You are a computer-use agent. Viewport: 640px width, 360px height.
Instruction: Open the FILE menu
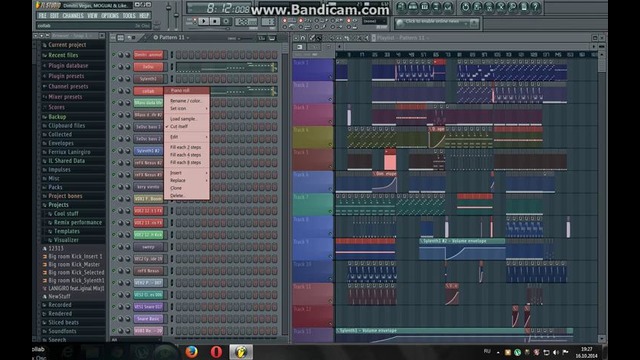[x=42, y=16]
